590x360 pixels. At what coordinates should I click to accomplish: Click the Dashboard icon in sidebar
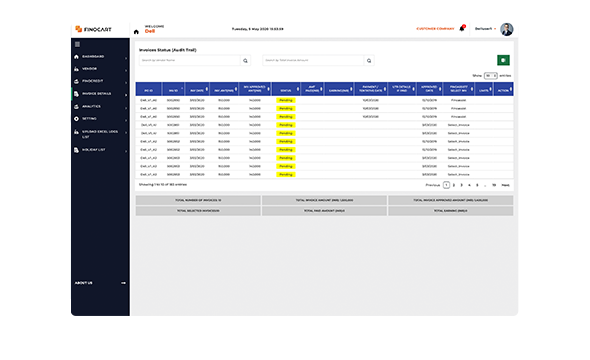[x=76, y=57]
